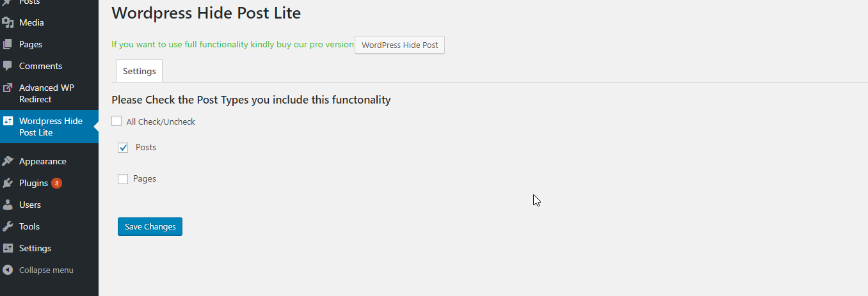Open the Users menu label
The width and height of the screenshot is (868, 296).
click(x=30, y=205)
